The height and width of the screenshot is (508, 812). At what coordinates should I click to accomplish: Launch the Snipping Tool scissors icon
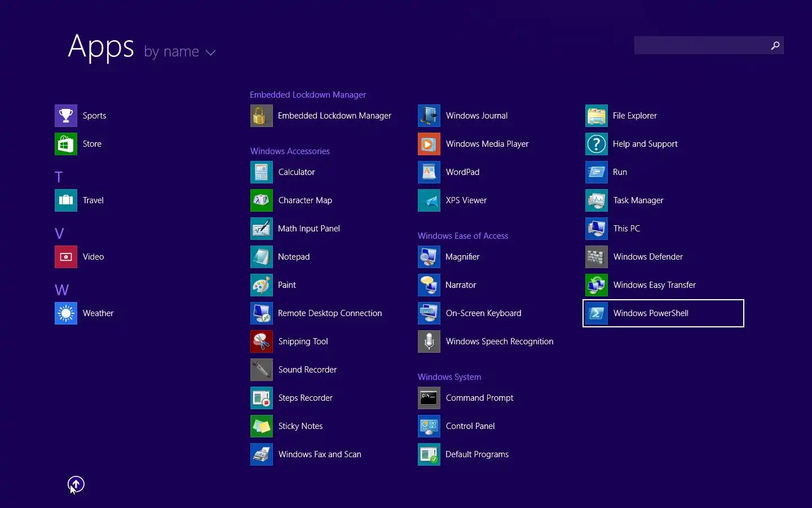click(262, 341)
